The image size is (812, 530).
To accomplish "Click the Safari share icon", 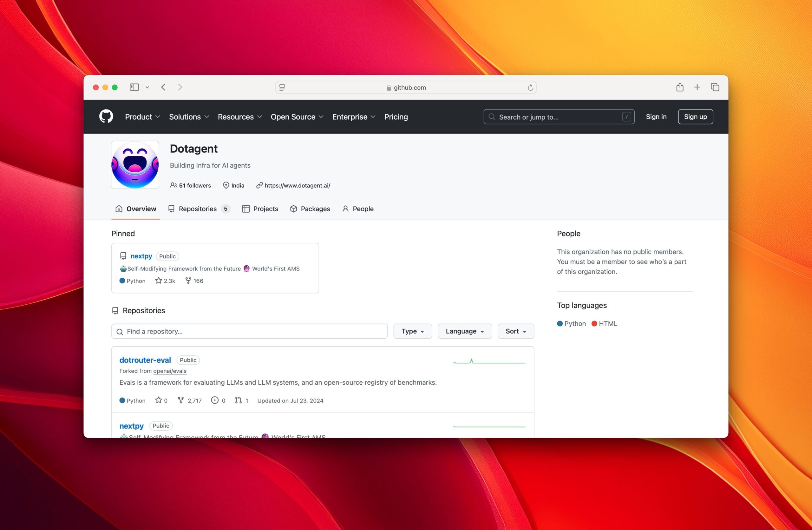I will coord(680,87).
